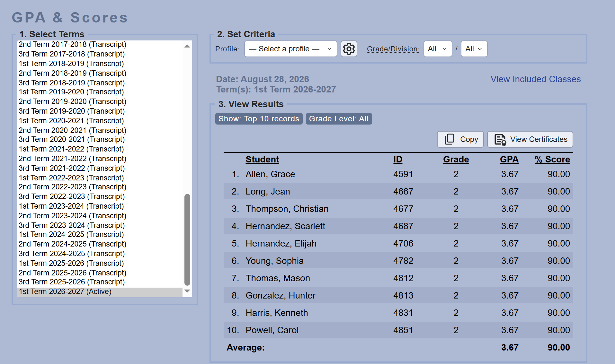The image size is (615, 364).
Task: Open the profile settings gear icon
Action: click(349, 49)
